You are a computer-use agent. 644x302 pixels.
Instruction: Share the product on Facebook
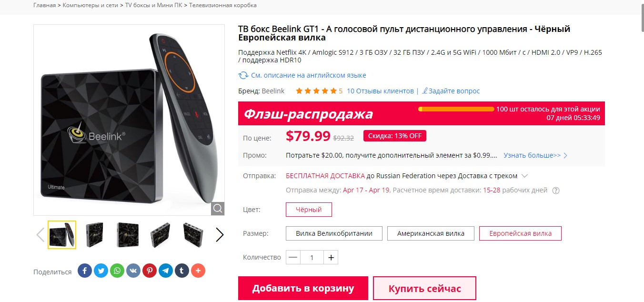click(84, 271)
